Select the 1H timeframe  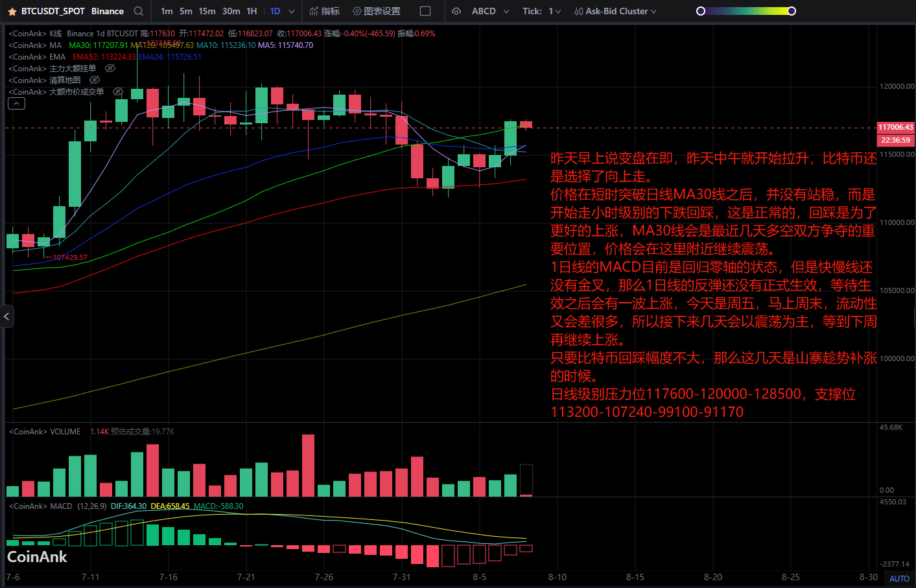(x=252, y=11)
